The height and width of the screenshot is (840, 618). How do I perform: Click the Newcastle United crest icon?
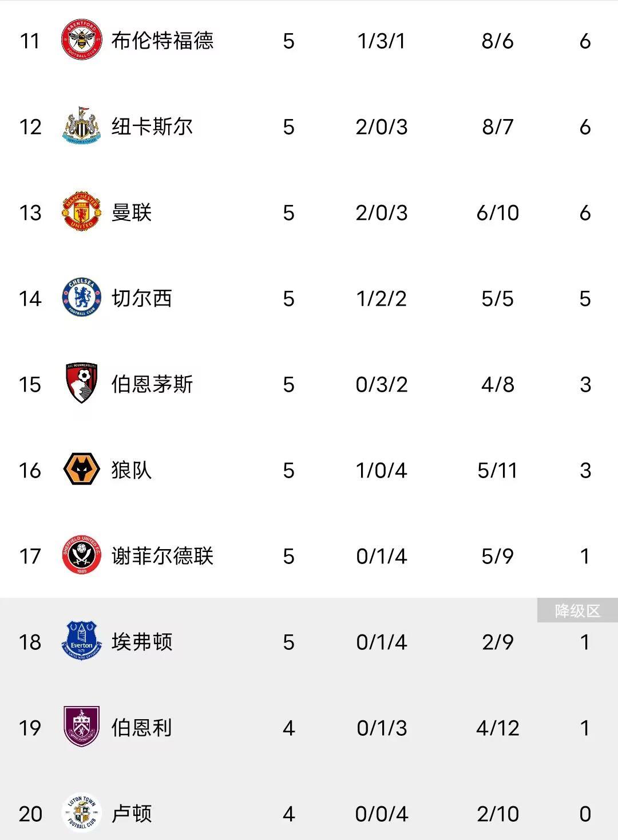click(82, 126)
